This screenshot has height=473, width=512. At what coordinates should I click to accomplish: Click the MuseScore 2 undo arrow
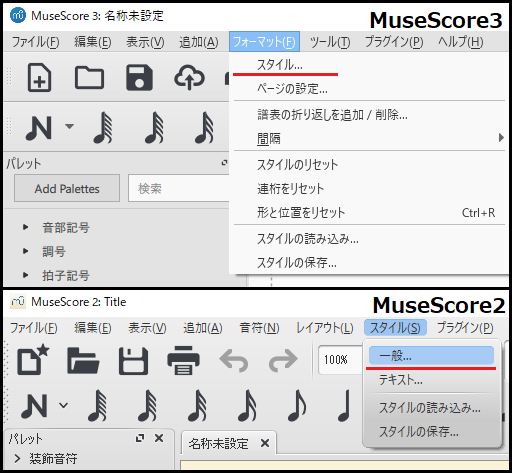coord(234,360)
